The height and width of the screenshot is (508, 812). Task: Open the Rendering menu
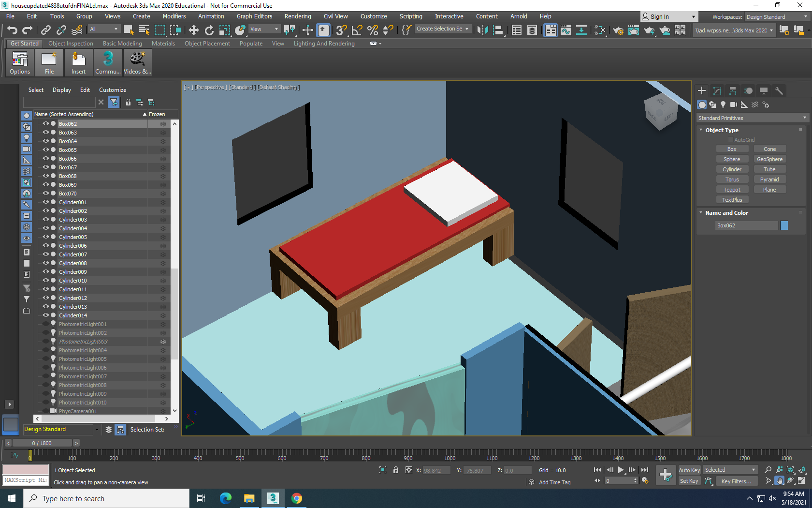tap(298, 16)
